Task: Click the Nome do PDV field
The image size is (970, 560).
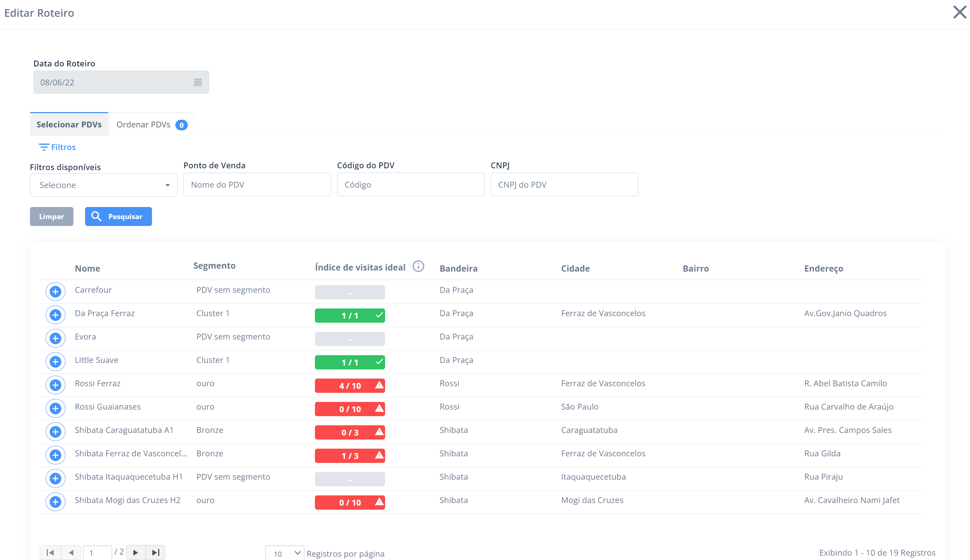Action: (257, 185)
